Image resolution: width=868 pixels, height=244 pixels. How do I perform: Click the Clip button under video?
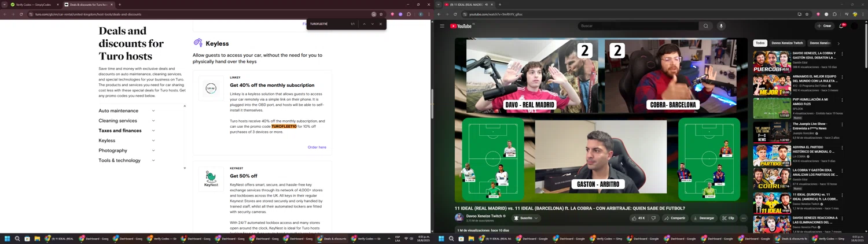tap(729, 218)
